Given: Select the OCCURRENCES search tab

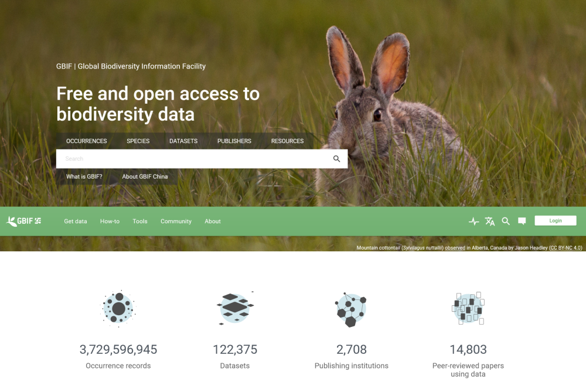Looking at the screenshot, I should tap(86, 141).
